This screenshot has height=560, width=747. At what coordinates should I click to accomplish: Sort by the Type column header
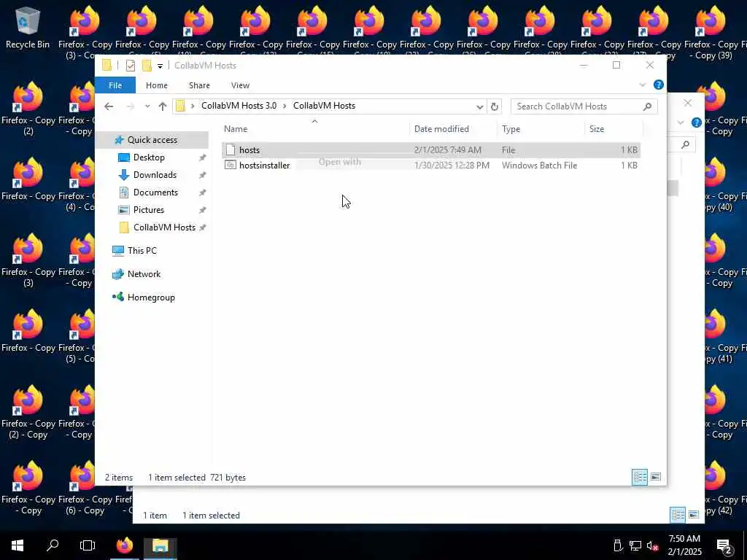511,129
